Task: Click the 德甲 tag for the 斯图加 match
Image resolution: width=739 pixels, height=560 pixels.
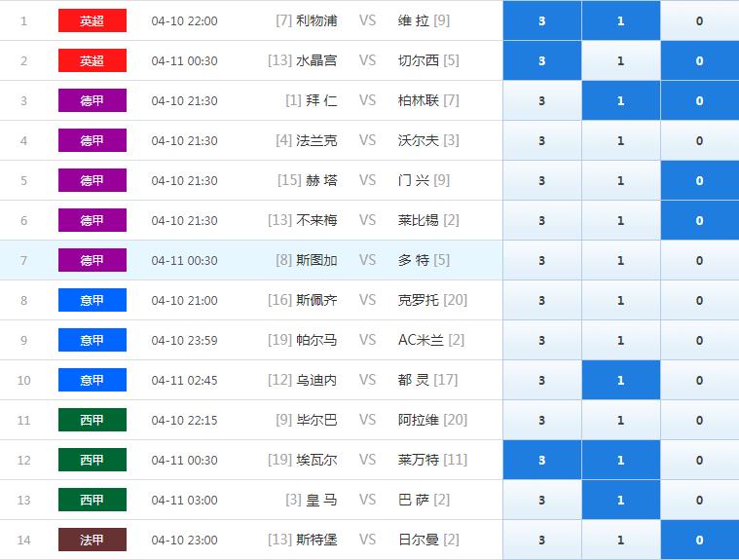Action: (92, 260)
